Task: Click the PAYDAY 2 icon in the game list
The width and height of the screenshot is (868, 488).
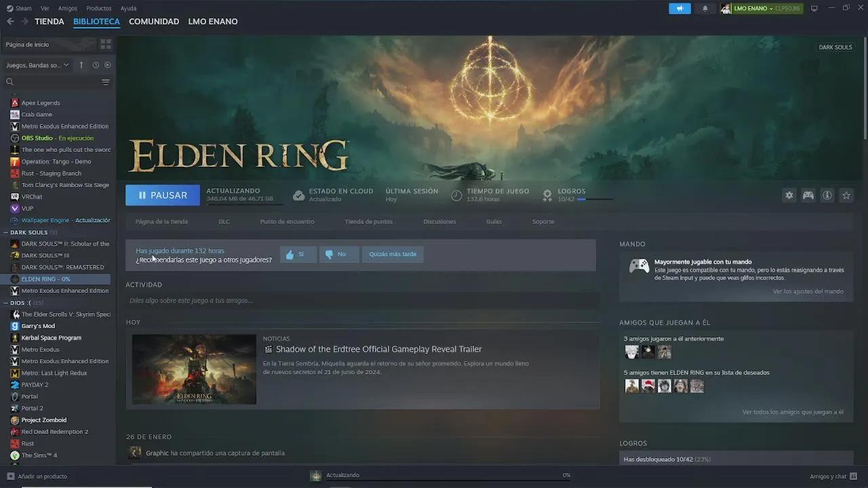Action: pos(15,385)
